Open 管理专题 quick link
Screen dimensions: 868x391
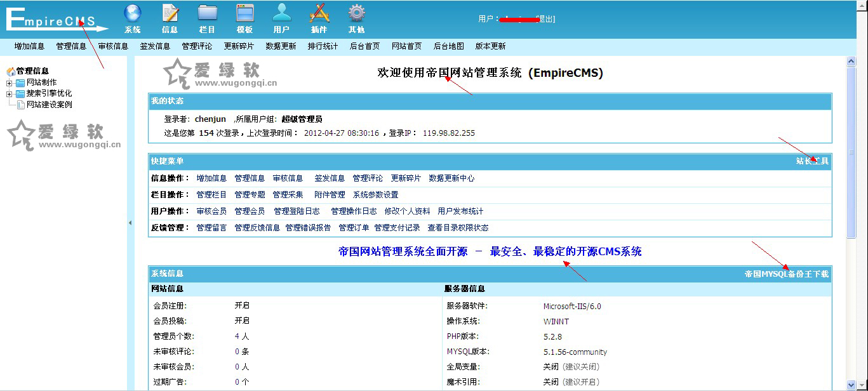[x=250, y=195]
